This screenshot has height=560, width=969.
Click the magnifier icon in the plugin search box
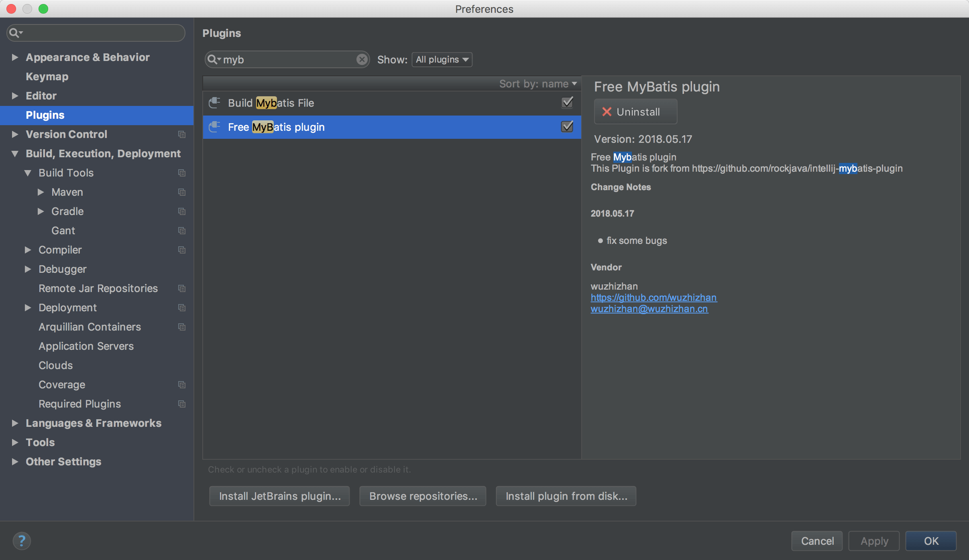pyautogui.click(x=214, y=59)
